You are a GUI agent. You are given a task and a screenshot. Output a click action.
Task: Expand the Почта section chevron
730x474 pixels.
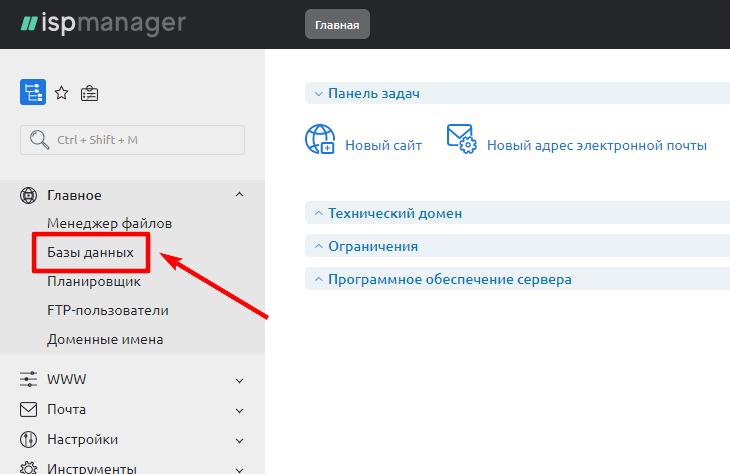coord(239,410)
